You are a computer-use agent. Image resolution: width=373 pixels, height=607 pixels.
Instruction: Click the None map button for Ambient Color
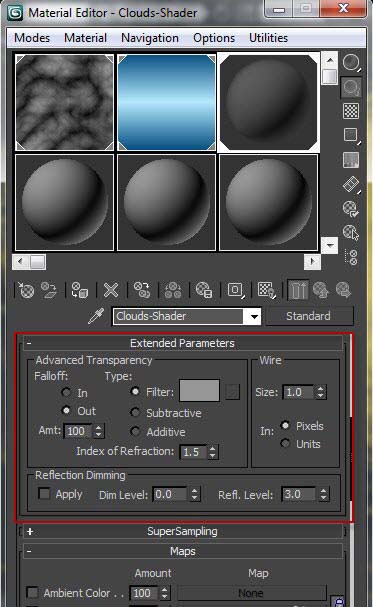[251, 593]
